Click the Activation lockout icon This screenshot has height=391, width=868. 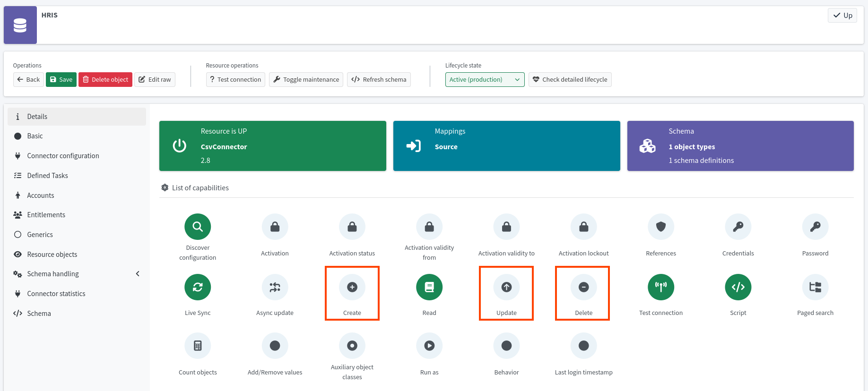[x=584, y=227]
